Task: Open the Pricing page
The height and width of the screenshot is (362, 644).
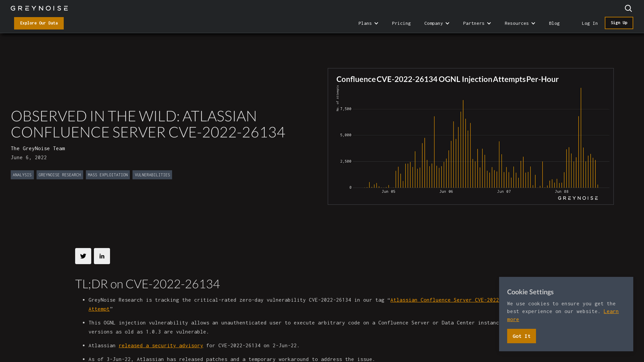Action: pos(401,23)
